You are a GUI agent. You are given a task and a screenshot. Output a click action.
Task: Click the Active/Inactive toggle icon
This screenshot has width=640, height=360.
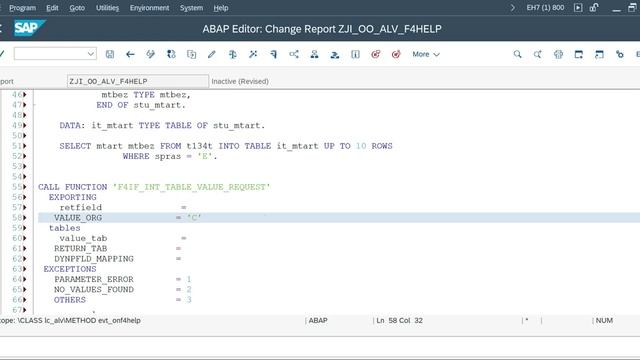[x=171, y=54]
